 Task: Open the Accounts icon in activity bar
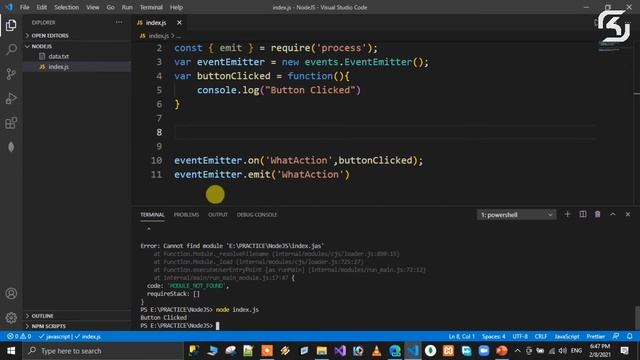[11, 293]
